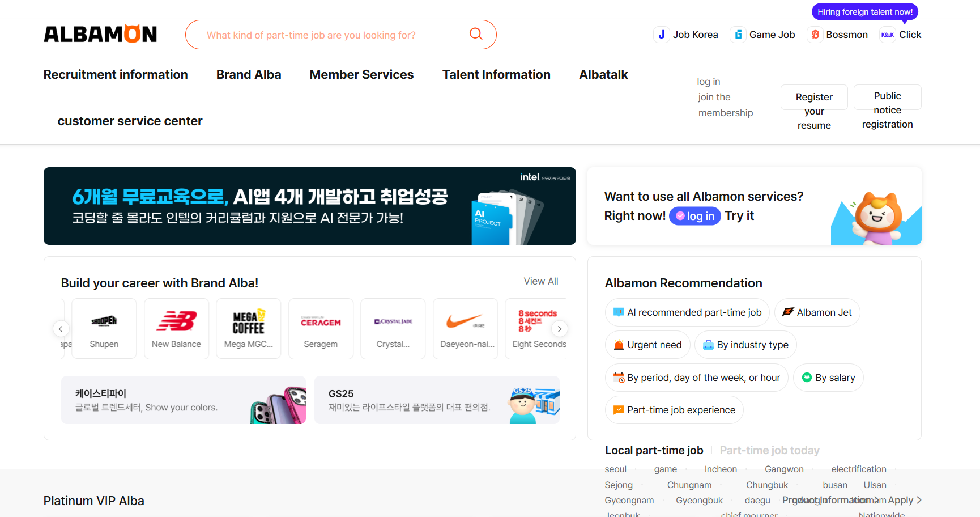This screenshot has width=980, height=517.
Task: Click View All brands link
Action: pos(541,281)
